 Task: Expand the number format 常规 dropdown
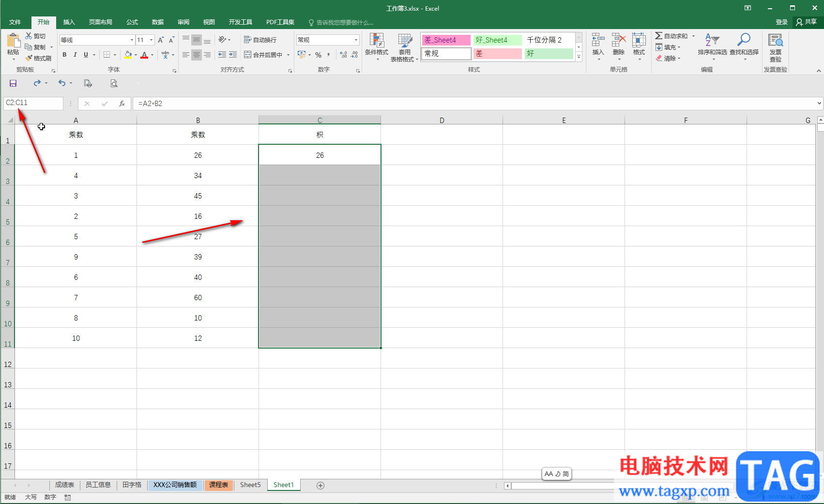[x=356, y=40]
